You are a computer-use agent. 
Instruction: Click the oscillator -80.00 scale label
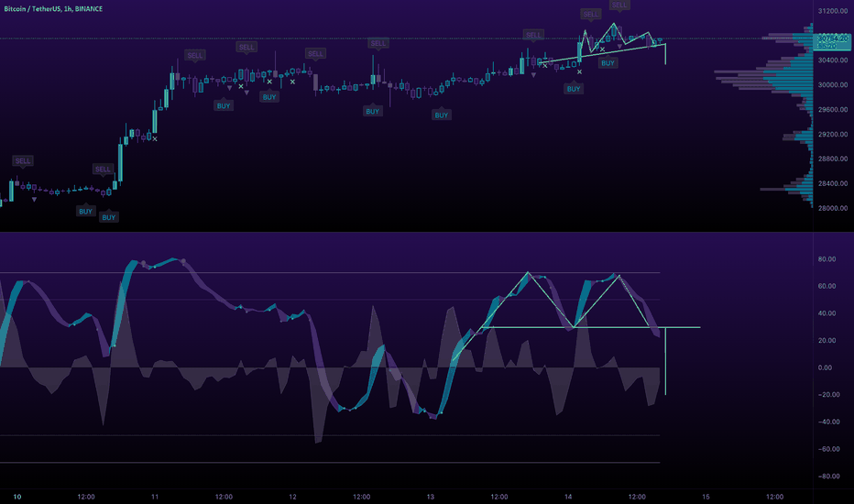click(x=828, y=477)
